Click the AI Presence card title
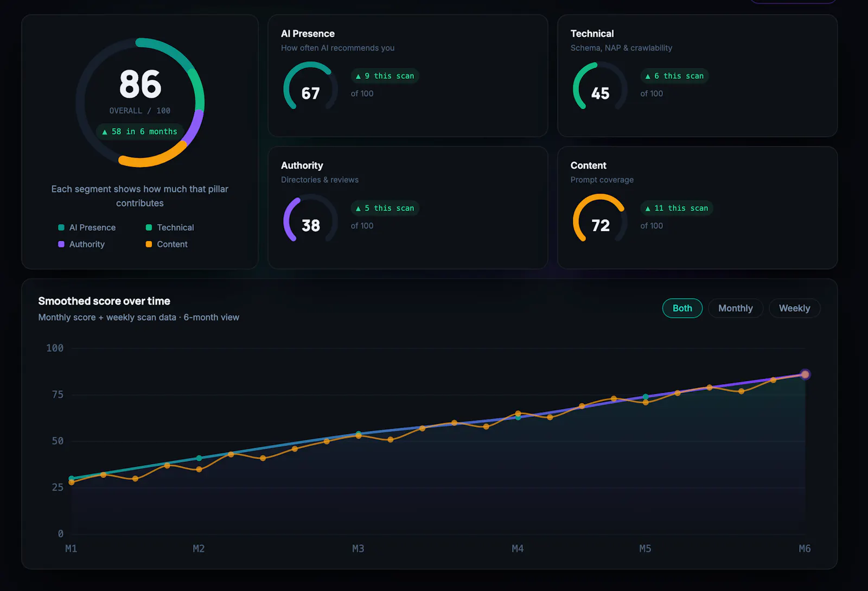 tap(308, 34)
